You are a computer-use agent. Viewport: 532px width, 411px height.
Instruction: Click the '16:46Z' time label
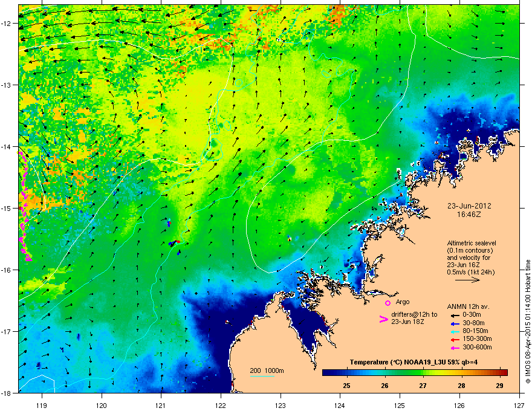469,215
